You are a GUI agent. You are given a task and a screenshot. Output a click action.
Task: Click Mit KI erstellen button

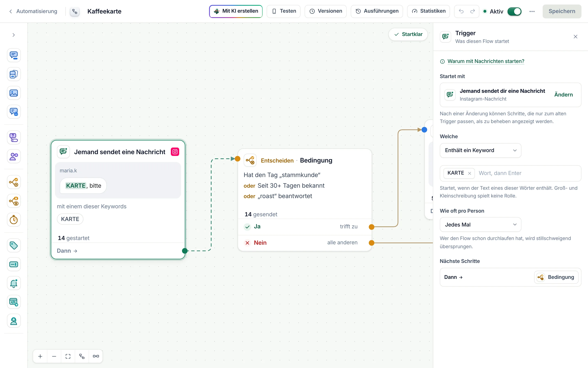(x=236, y=11)
